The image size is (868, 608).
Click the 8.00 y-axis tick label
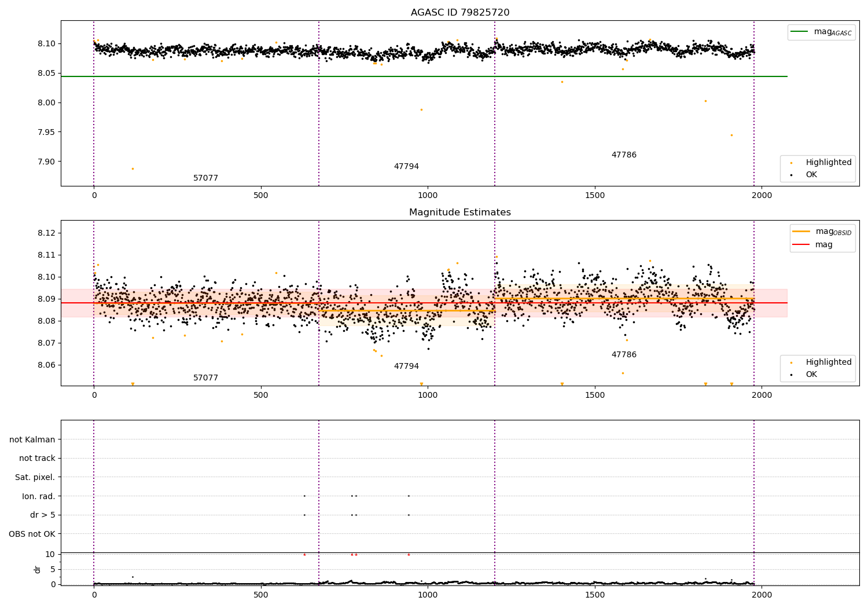[x=46, y=103]
